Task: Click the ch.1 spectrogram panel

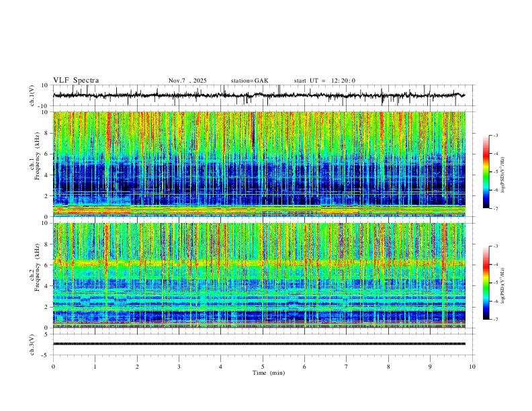Action: pyautogui.click(x=259, y=164)
